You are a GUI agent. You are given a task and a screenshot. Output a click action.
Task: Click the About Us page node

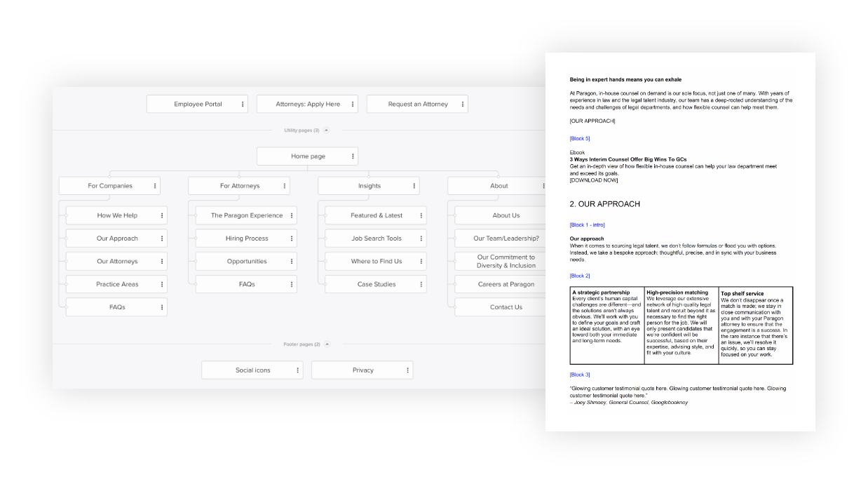click(501, 216)
